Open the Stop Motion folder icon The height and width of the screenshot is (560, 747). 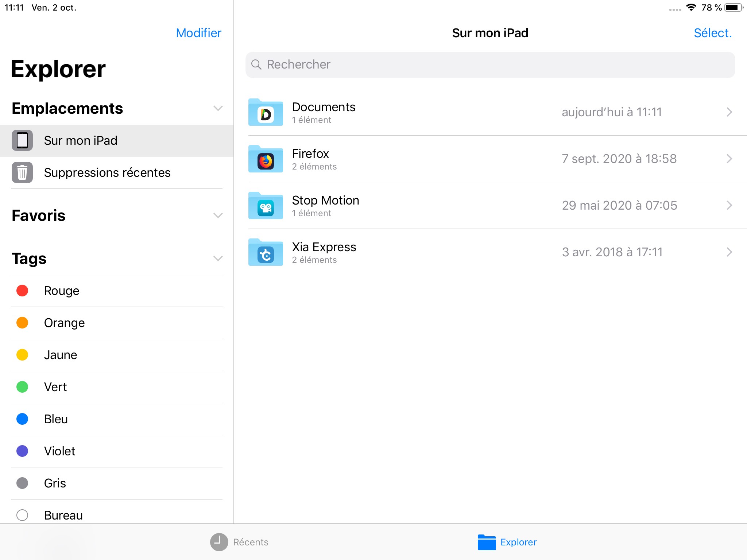pos(266,206)
